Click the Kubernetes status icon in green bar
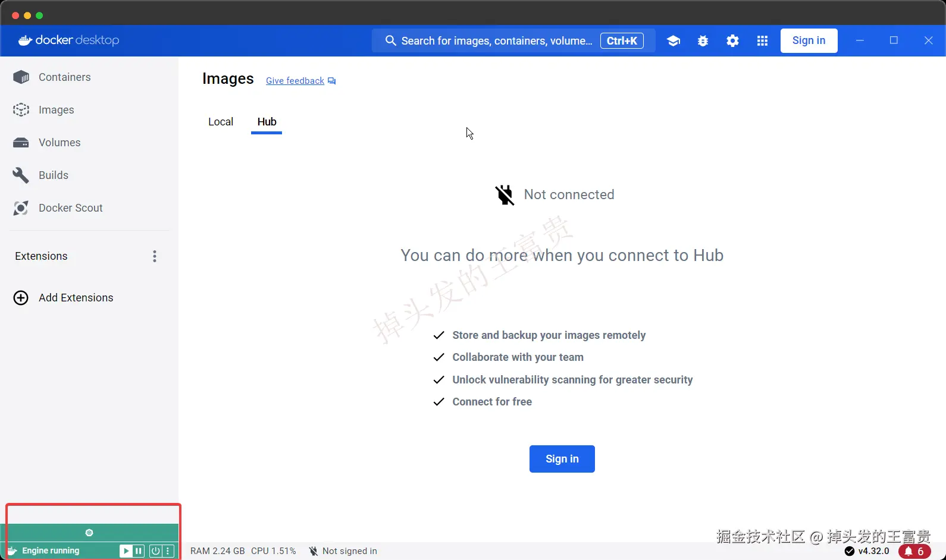Viewport: 946px width, 560px height. point(89,533)
